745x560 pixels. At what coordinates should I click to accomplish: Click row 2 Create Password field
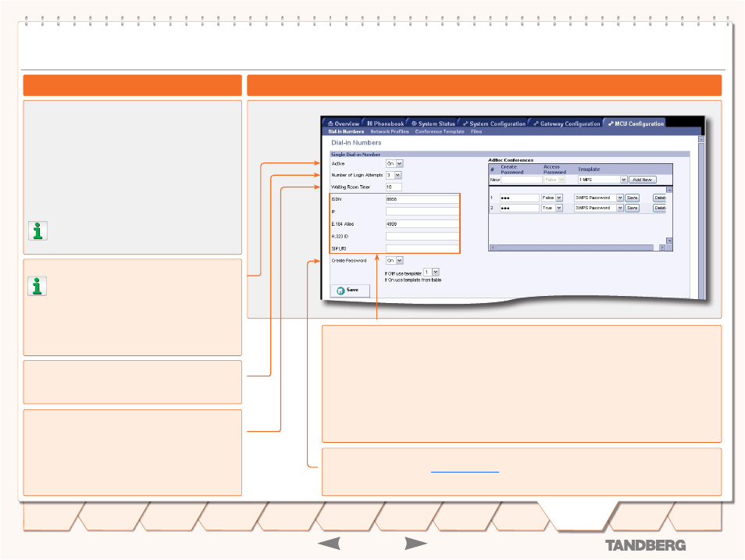[519, 209]
